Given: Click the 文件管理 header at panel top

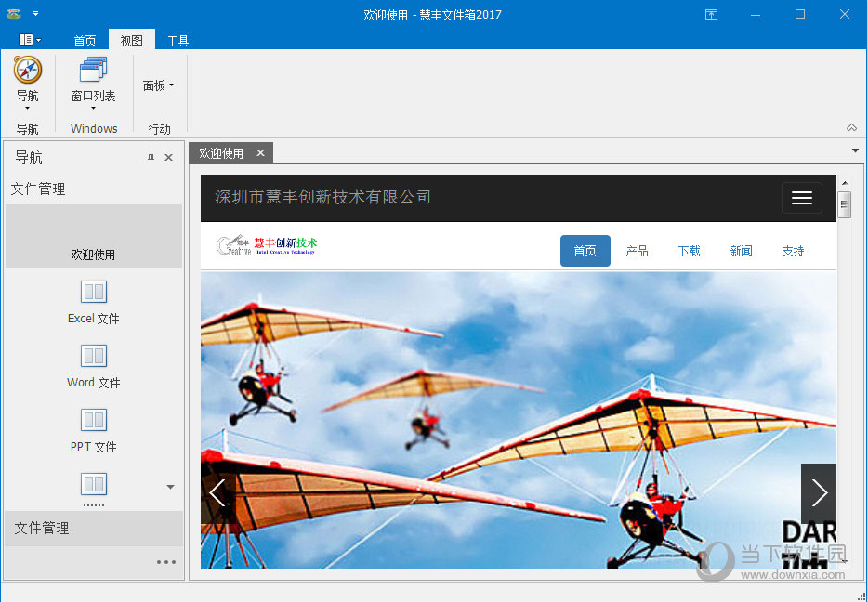Looking at the screenshot, I should click(x=38, y=190).
